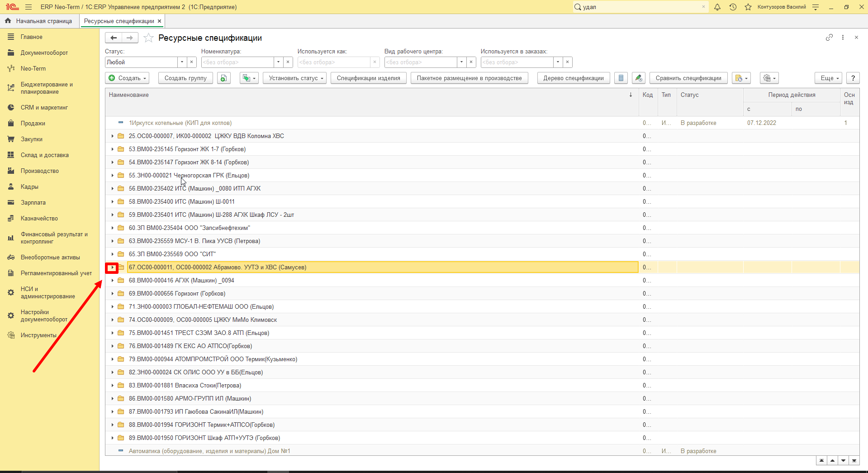The height and width of the screenshot is (473, 868).
Task: Clear the Статус filter with its X
Action: [x=191, y=62]
